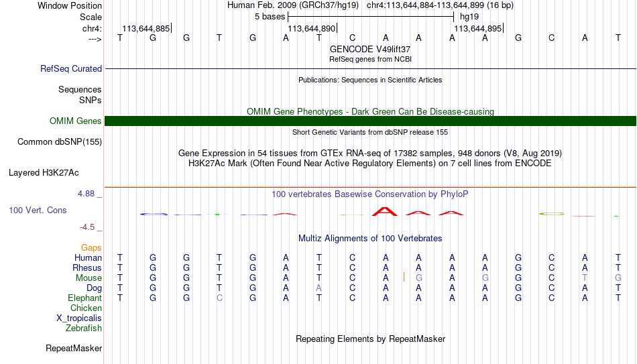This screenshot has width=637, height=364.
Task: Select the Mouse species row label
Action: [89, 278]
